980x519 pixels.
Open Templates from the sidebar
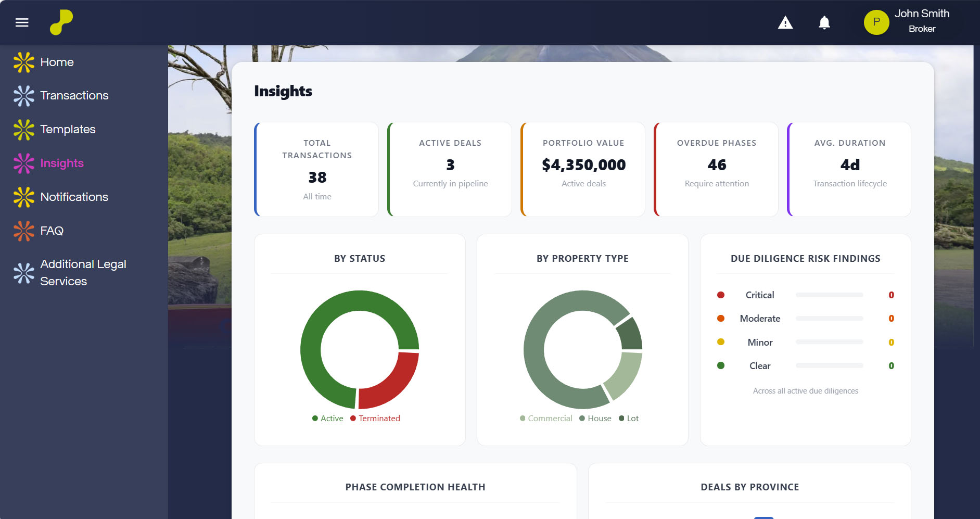pos(68,130)
